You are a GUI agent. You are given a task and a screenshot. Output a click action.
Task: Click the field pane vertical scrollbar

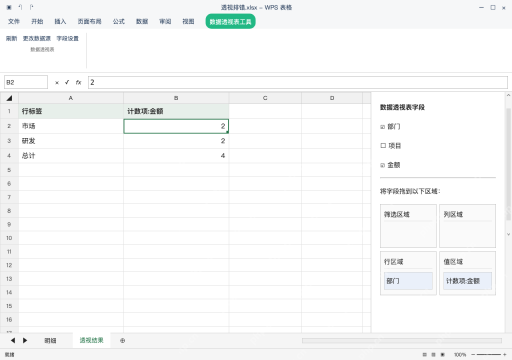508,165
